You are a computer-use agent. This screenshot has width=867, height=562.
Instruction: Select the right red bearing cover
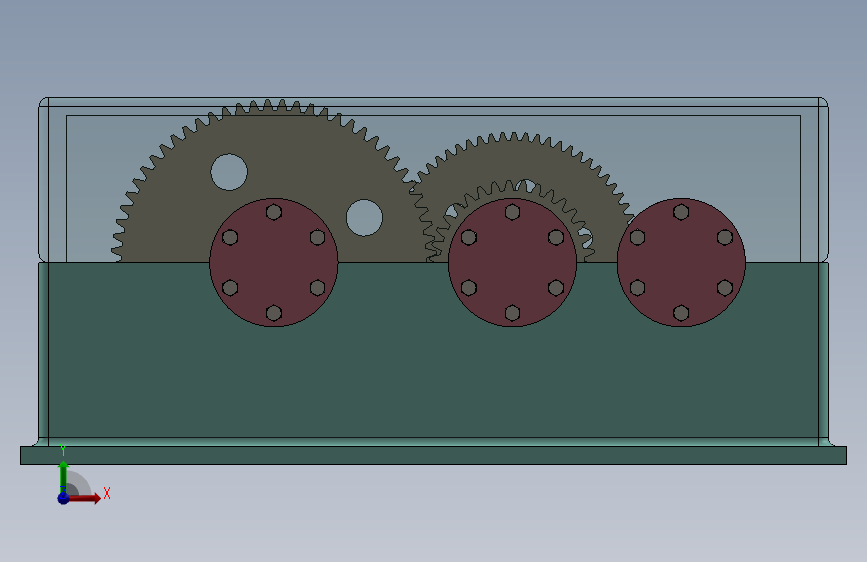[x=681, y=263]
